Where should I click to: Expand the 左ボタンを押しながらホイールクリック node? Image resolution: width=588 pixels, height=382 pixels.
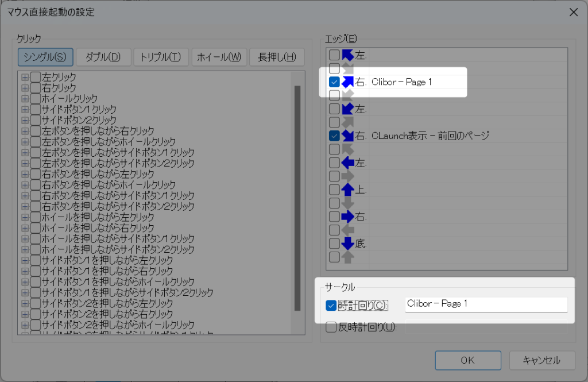point(25,142)
